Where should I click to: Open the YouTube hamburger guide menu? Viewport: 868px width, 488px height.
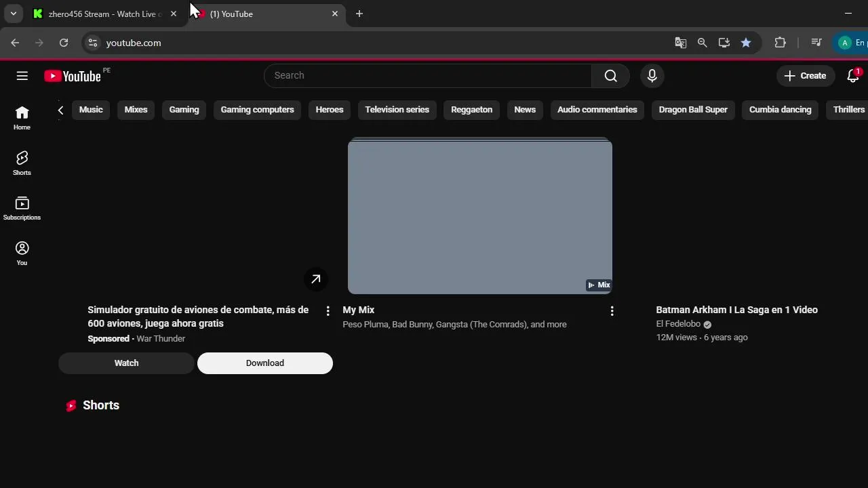pyautogui.click(x=22, y=76)
